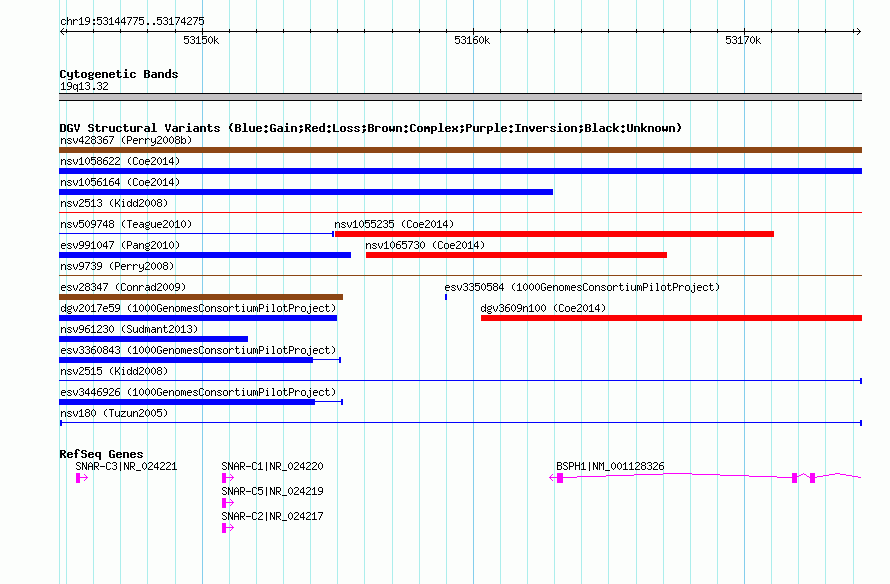Click the ruler's left end arrow

click(x=63, y=32)
